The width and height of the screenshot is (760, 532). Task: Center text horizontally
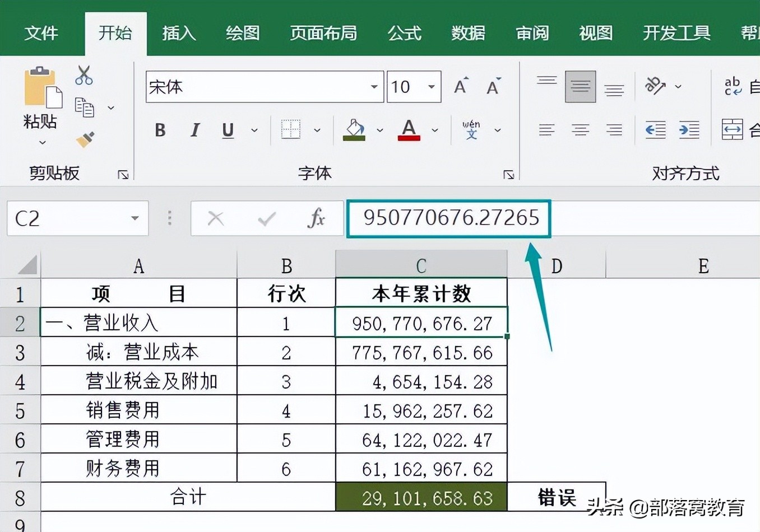tap(580, 130)
